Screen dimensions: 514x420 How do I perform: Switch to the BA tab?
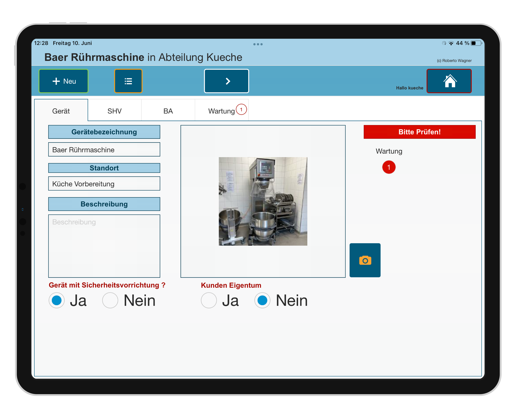168,111
